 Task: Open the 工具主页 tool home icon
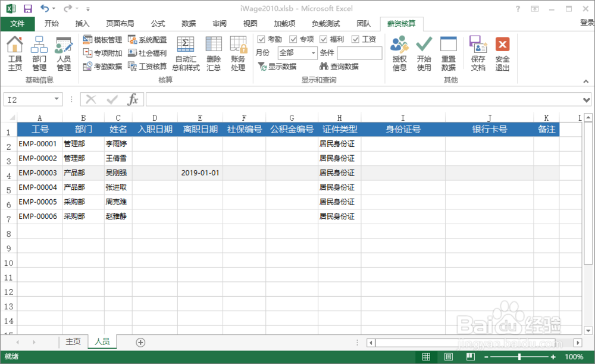point(15,53)
